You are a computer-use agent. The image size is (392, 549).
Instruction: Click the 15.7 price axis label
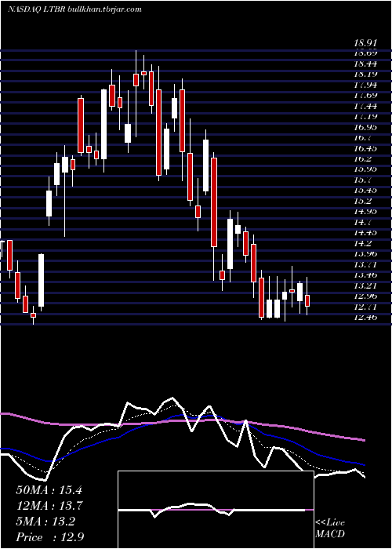tap(363, 180)
